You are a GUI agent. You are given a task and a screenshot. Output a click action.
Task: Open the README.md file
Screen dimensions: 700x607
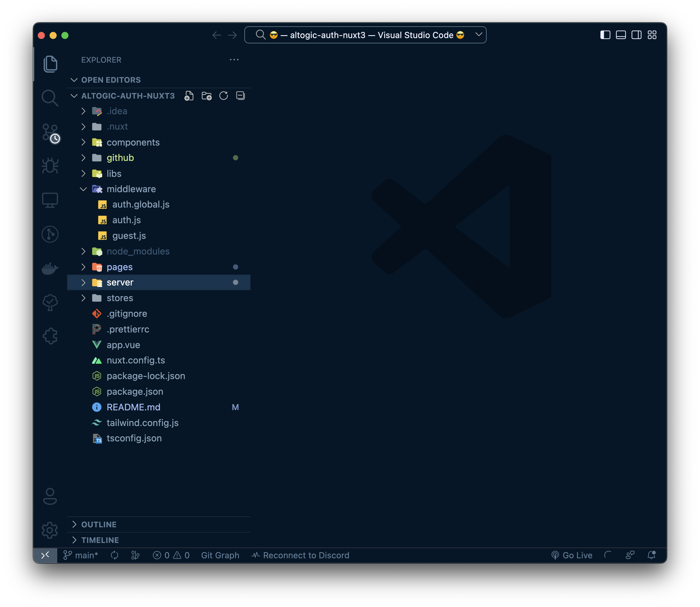pyautogui.click(x=133, y=407)
